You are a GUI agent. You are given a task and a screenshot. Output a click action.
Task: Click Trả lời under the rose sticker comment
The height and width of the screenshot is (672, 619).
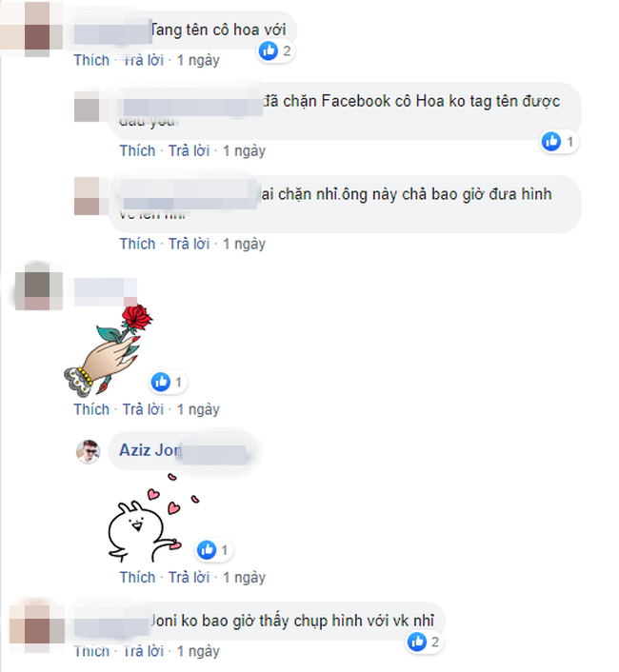point(143,409)
